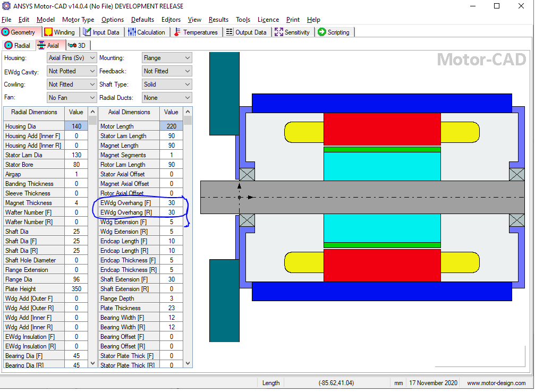Image resolution: width=535 pixels, height=392 pixels.
Task: Click the Shaft Extension [F] value field
Action: coord(171,279)
